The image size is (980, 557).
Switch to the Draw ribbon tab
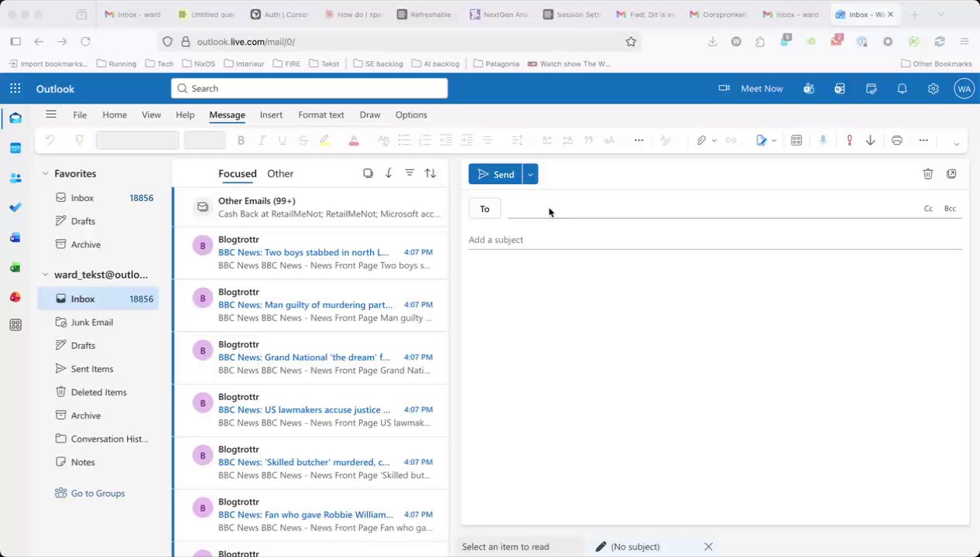(x=370, y=114)
